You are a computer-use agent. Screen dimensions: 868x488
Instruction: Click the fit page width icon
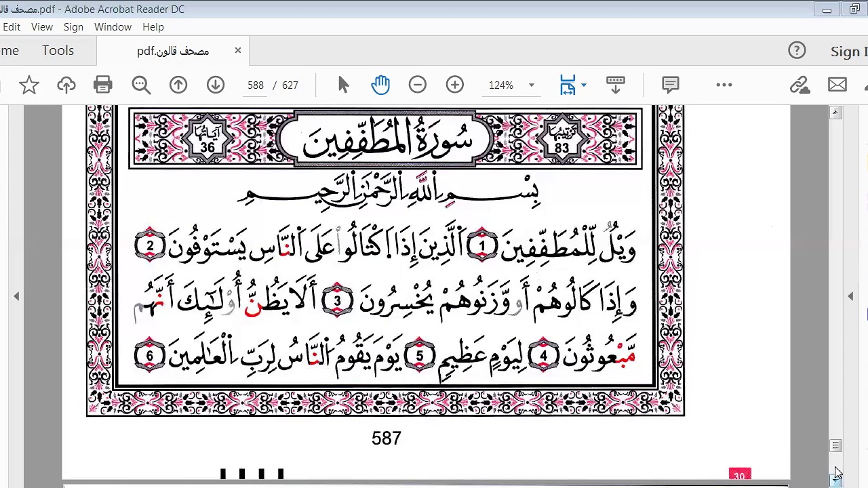click(x=568, y=85)
